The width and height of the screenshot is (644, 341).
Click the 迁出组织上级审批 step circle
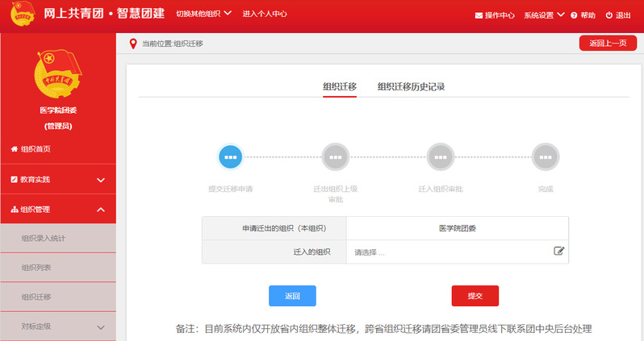pyautogui.click(x=335, y=156)
